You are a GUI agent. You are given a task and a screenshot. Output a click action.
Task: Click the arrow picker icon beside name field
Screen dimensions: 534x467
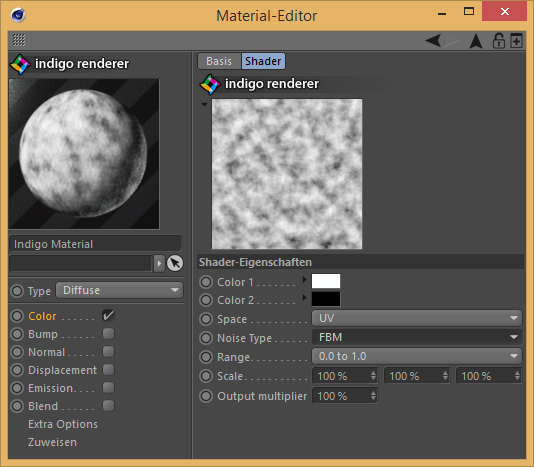175,263
